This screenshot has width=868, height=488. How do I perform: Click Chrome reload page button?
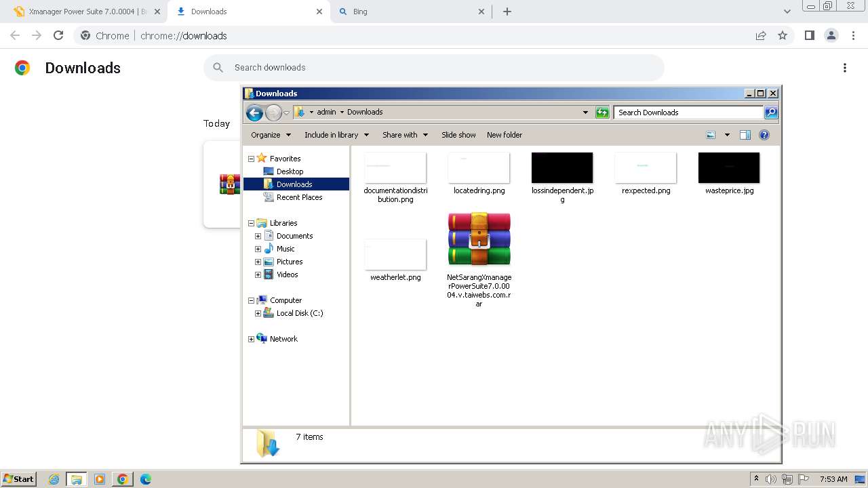[x=58, y=35]
